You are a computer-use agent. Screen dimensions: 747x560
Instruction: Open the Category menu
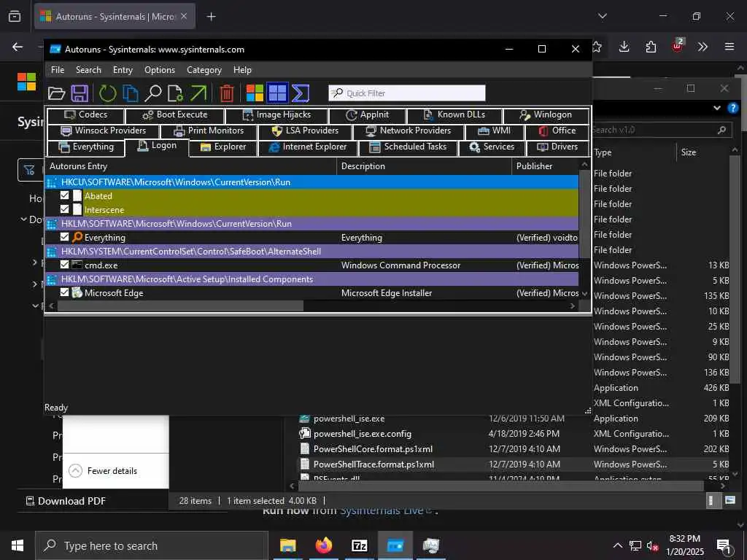tap(204, 69)
